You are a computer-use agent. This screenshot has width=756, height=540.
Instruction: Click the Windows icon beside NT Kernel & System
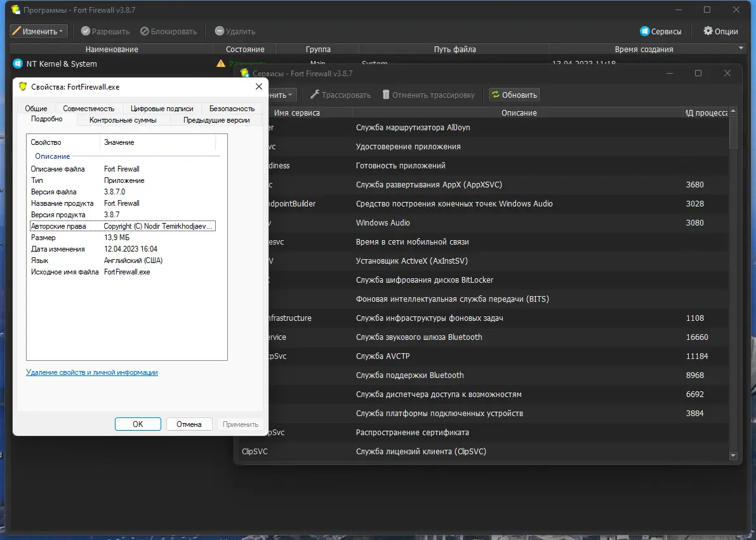[x=18, y=64]
